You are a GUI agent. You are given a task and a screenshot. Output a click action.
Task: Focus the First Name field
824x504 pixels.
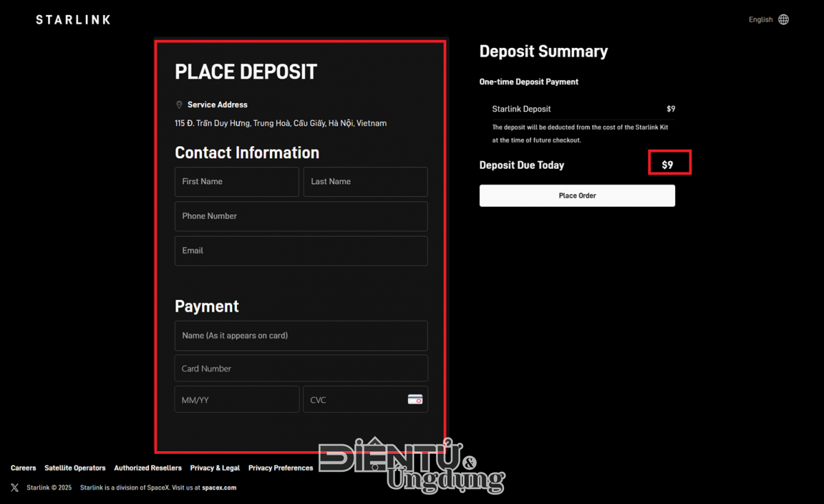click(237, 182)
